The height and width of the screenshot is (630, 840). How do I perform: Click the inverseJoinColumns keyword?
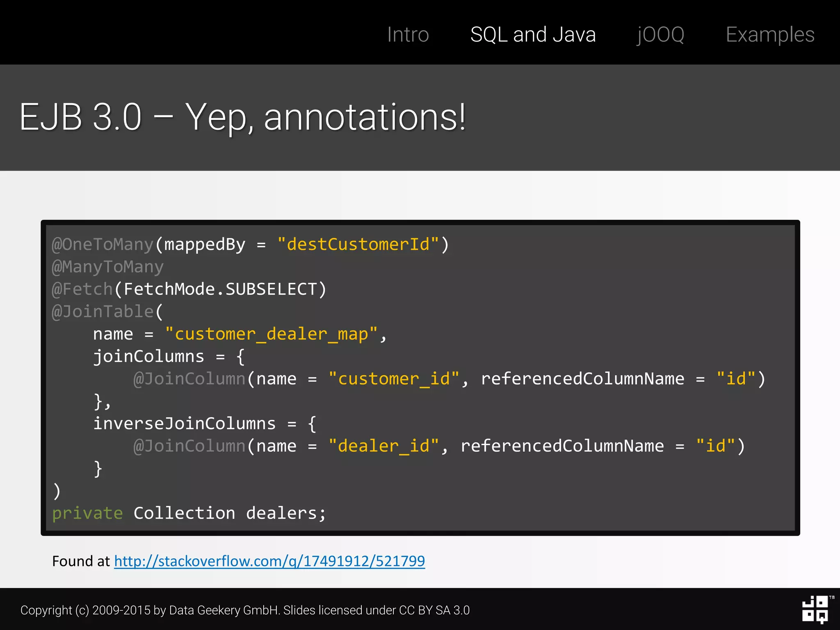tap(185, 424)
